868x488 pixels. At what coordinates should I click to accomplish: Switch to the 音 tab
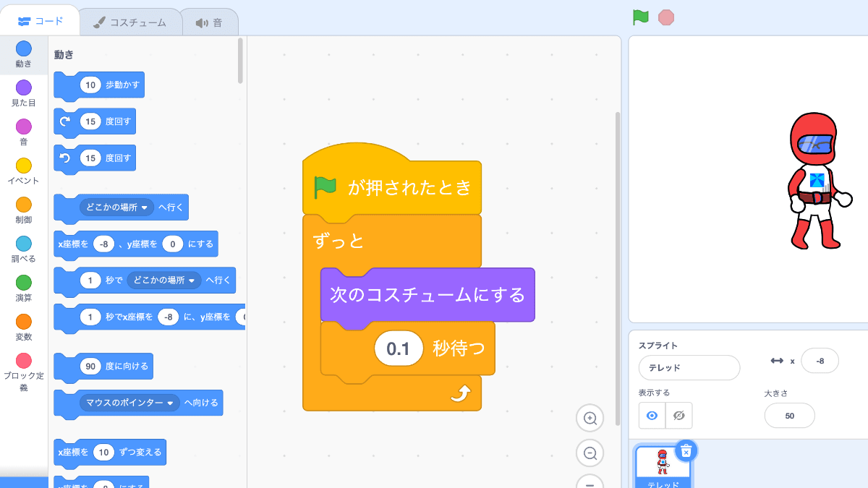[x=209, y=22]
